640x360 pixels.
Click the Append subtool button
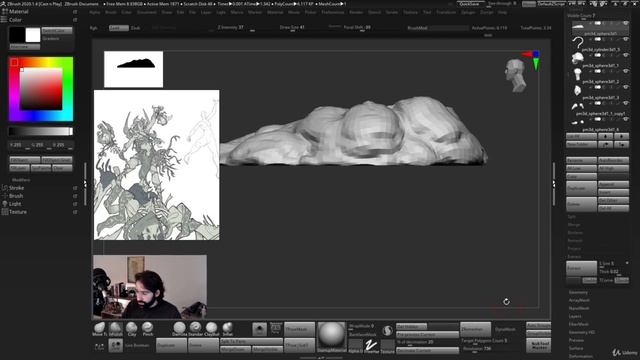click(x=613, y=184)
